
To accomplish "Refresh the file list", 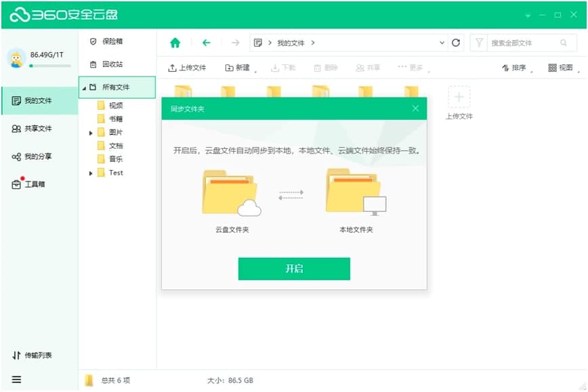I will 456,43.
